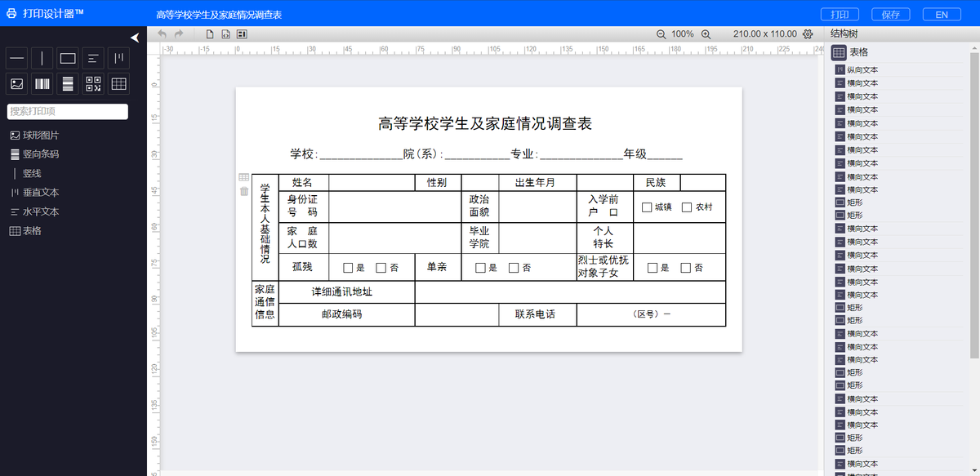Select the QR code tool in the icon grid
The height and width of the screenshot is (476, 980).
pos(93,83)
